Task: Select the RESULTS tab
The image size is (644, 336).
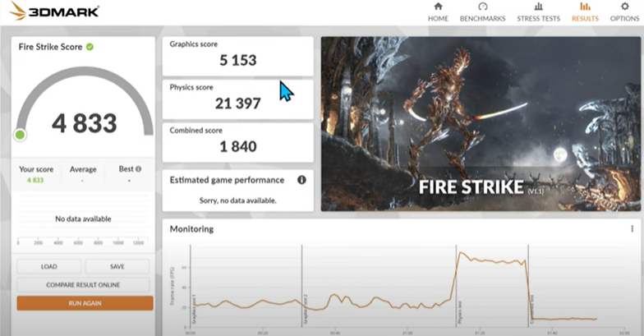Action: click(585, 18)
